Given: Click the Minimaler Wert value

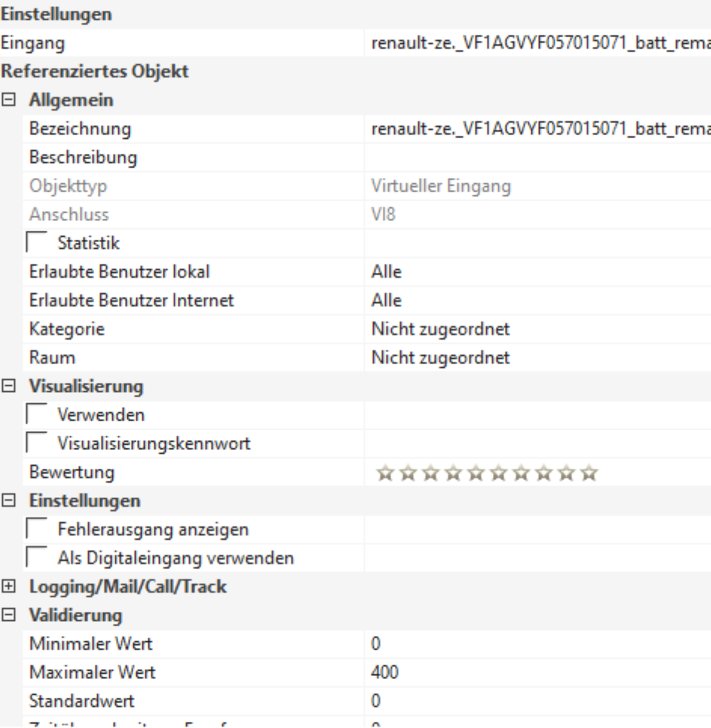Looking at the screenshot, I should pos(537,644).
